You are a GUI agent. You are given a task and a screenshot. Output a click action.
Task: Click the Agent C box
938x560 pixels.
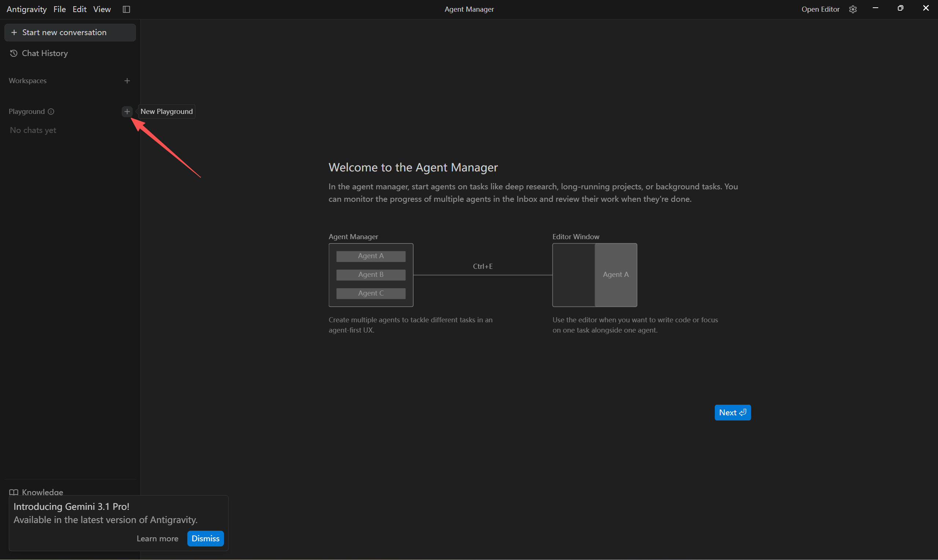(x=371, y=293)
